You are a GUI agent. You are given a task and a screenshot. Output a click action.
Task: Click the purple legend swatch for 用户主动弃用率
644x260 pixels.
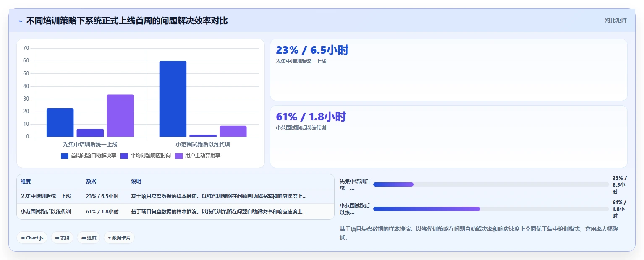pos(179,156)
